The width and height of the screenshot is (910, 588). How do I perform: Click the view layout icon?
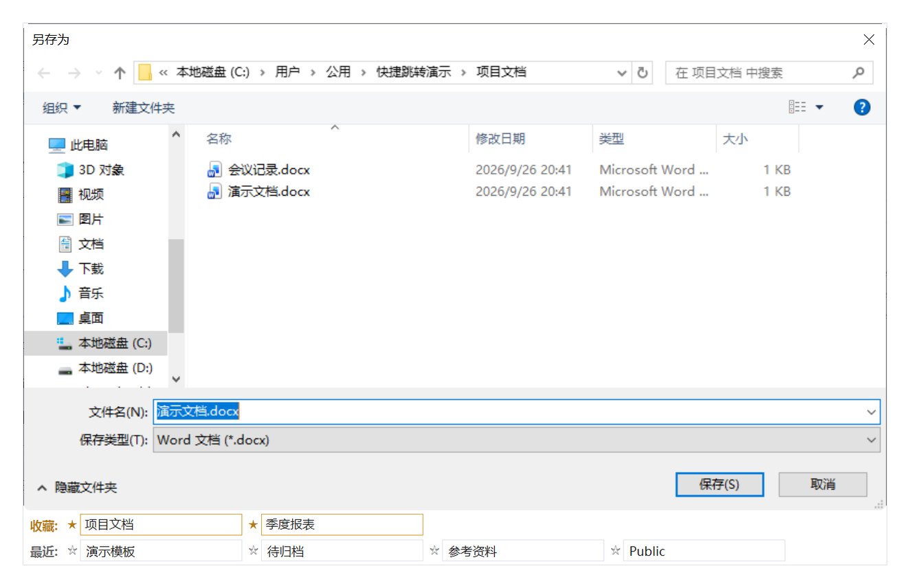coord(797,107)
